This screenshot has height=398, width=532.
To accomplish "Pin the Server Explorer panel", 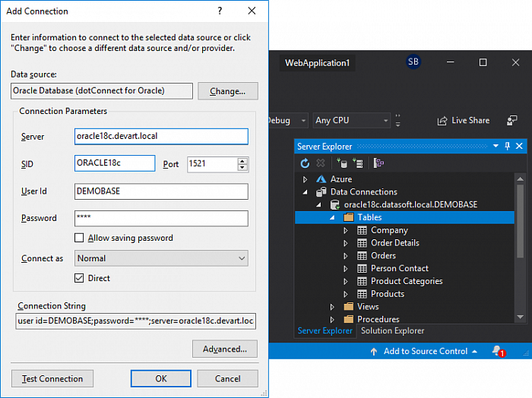I will 508,146.
